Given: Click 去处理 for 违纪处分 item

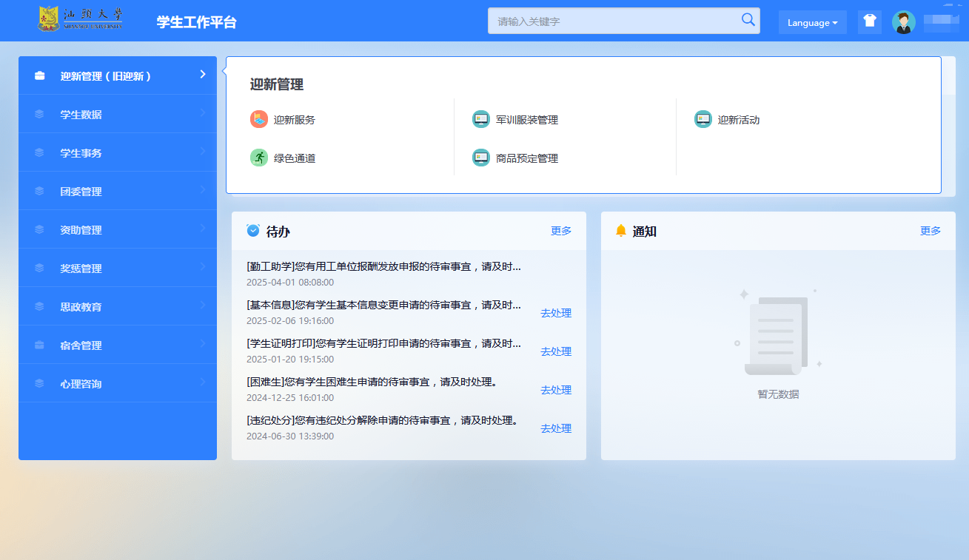Looking at the screenshot, I should tap(556, 428).
